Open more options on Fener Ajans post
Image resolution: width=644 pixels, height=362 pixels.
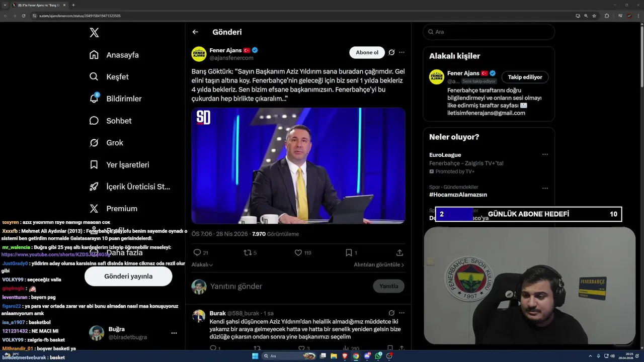click(401, 52)
